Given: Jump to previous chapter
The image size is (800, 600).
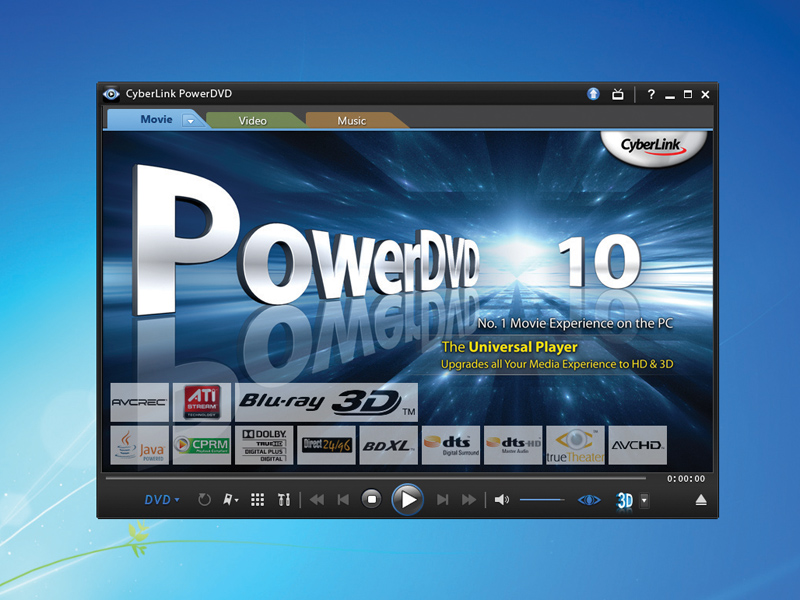Looking at the screenshot, I should (343, 499).
